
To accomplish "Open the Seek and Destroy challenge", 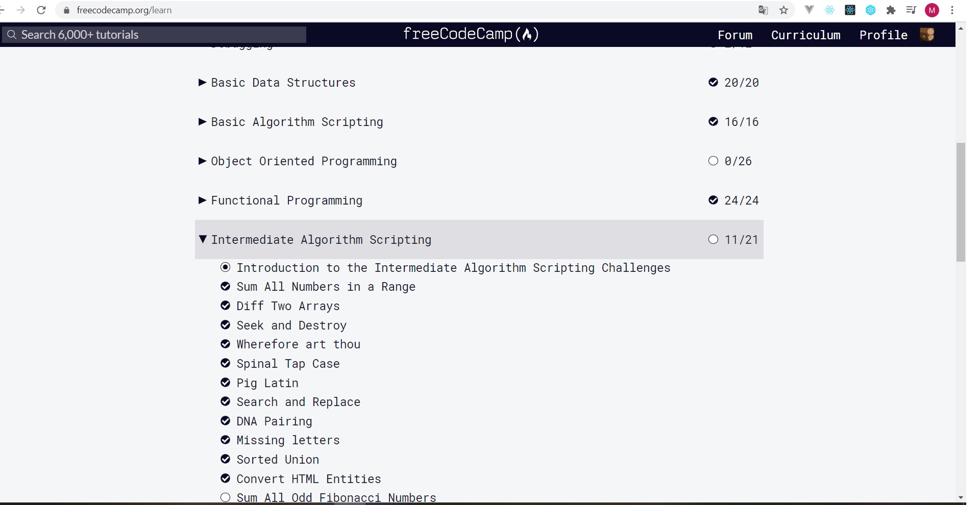I will (x=291, y=325).
